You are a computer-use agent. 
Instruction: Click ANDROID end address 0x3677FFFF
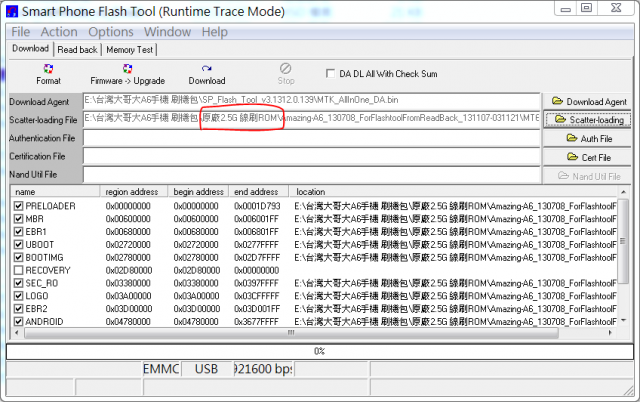(257, 322)
